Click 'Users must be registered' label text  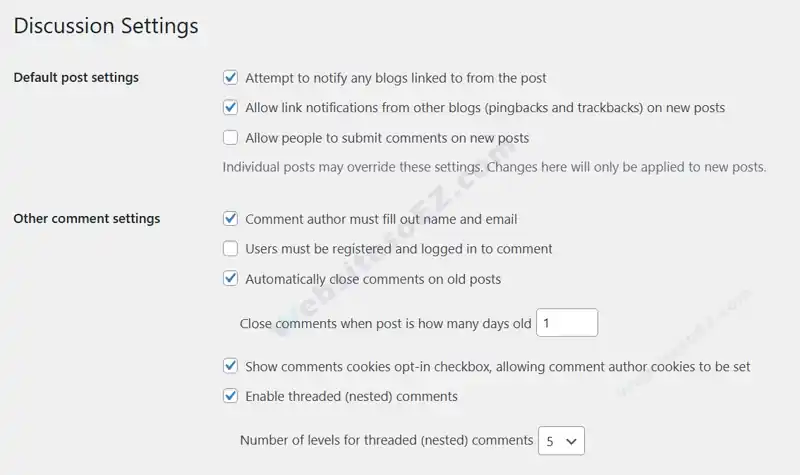(398, 249)
